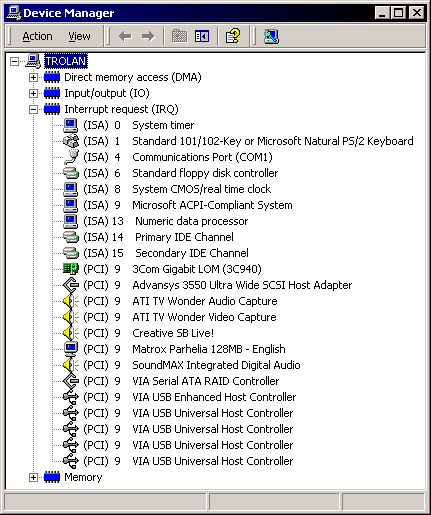
Task: Click the Matrox Parhelia monitor icon
Action: coord(71,349)
